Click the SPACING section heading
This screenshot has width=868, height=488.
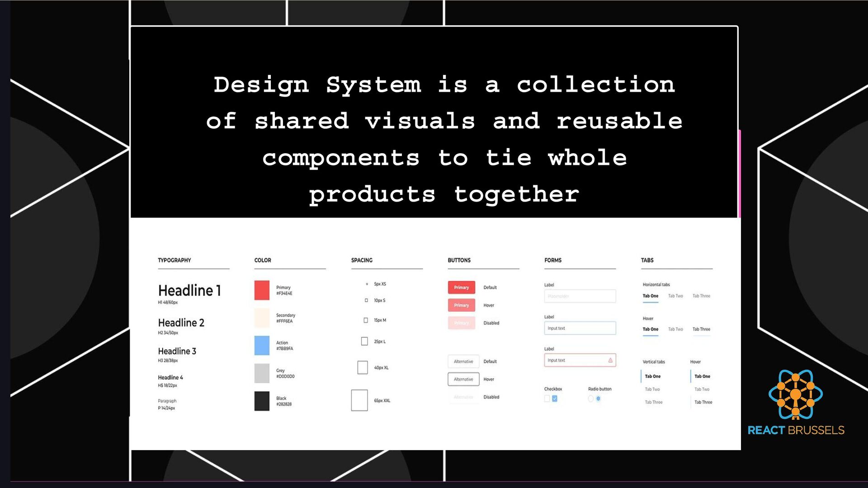pyautogui.click(x=362, y=260)
